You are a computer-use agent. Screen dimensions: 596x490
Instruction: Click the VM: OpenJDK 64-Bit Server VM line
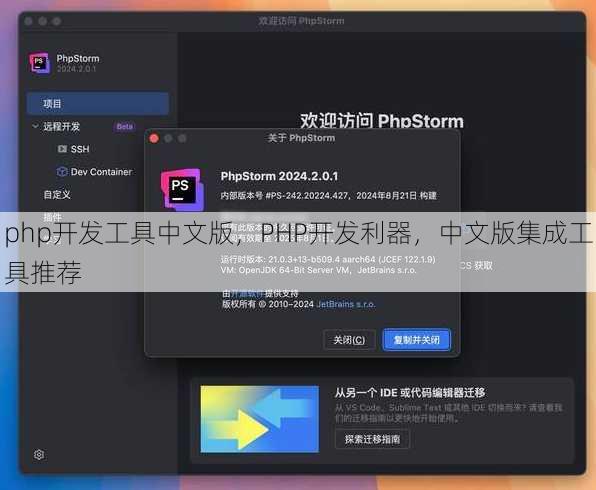[x=319, y=270]
